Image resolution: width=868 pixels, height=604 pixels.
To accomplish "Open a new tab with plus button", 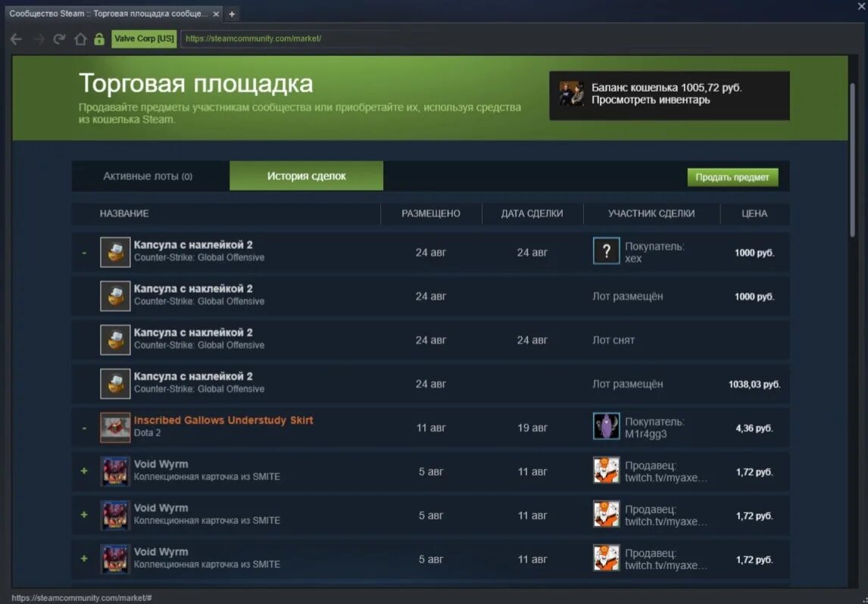I will (x=232, y=14).
